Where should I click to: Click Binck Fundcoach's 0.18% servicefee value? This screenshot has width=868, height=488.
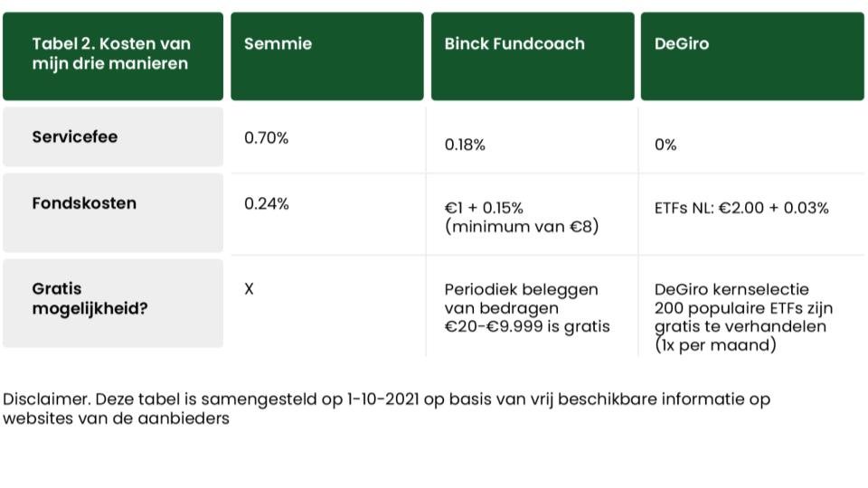pos(465,145)
